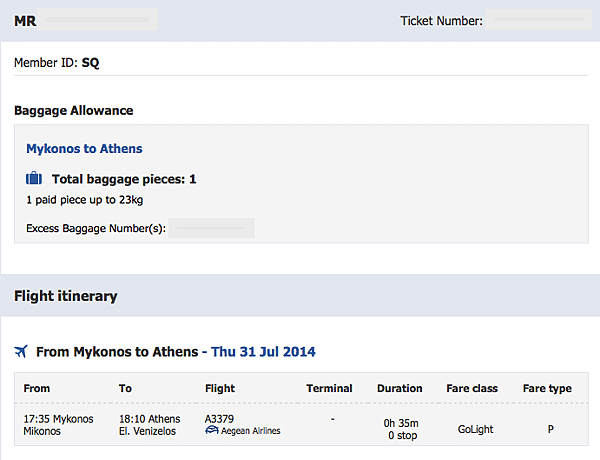Select the Flight itinerary section header
The height and width of the screenshot is (460, 600).
pos(66,296)
